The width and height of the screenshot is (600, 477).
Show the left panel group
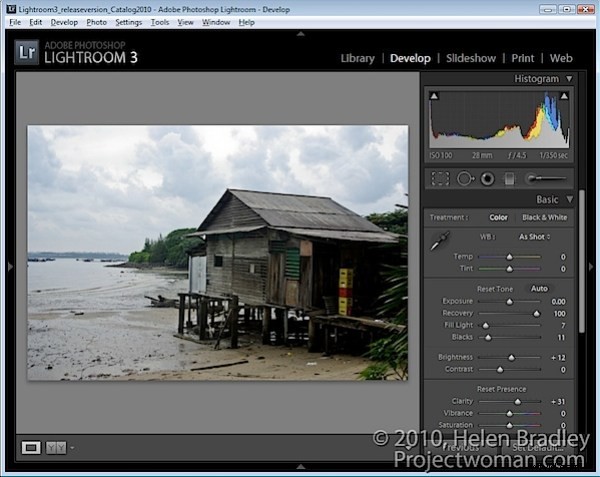pyautogui.click(x=10, y=266)
